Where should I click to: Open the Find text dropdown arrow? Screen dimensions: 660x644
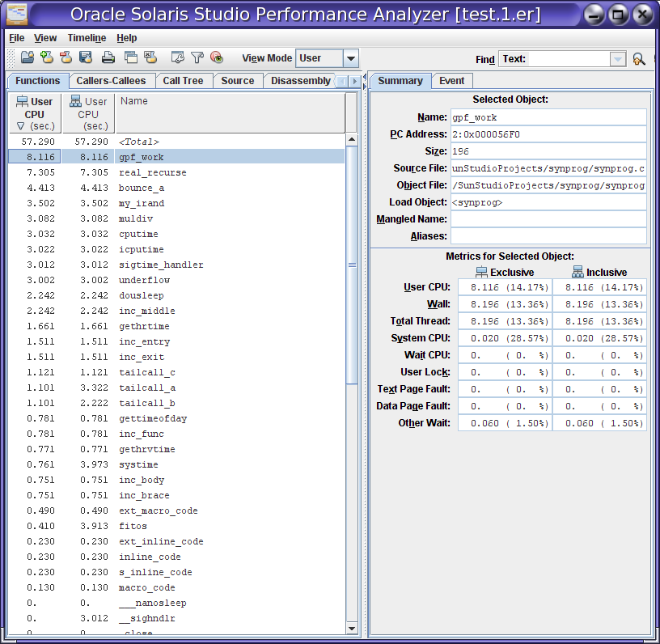pyautogui.click(x=617, y=59)
